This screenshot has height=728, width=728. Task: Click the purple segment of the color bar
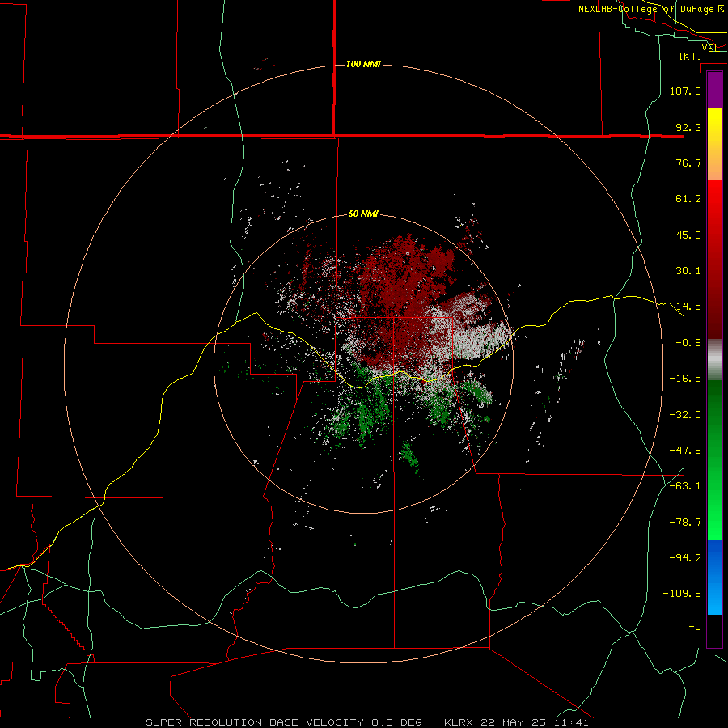714,91
